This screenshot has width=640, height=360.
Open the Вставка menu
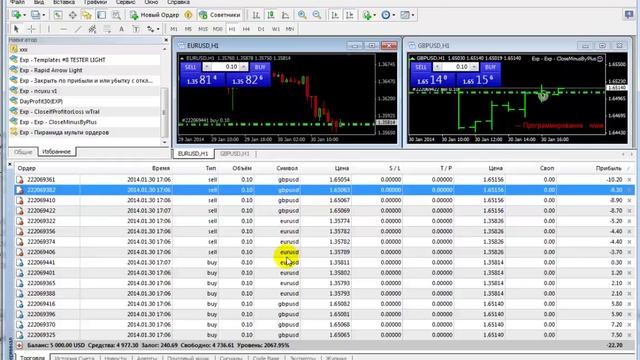64,2
